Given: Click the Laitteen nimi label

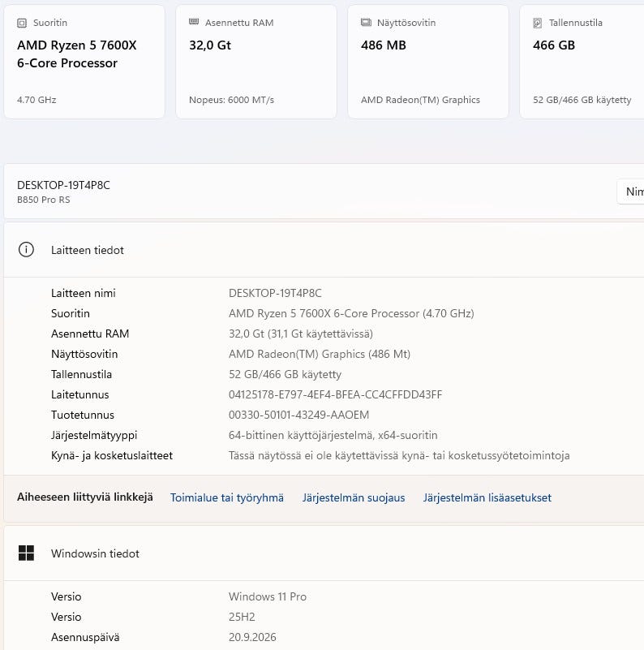Looking at the screenshot, I should [x=84, y=293].
